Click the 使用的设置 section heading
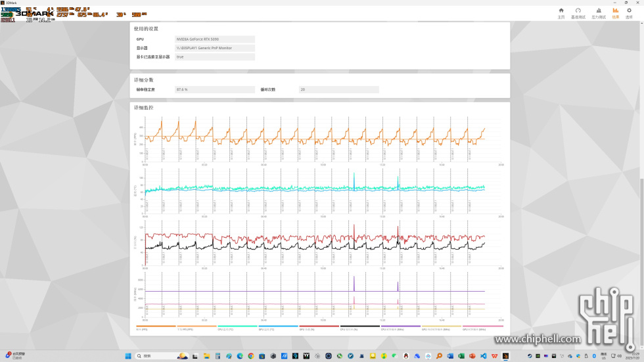 click(146, 29)
